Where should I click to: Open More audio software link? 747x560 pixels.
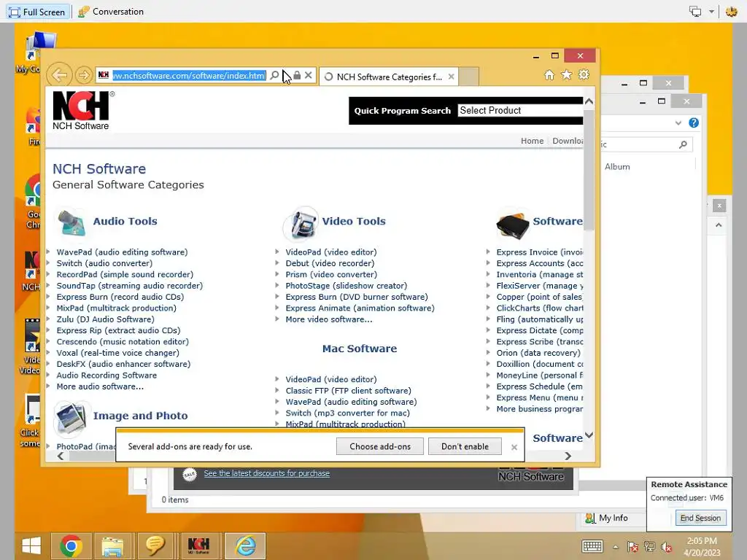100,386
